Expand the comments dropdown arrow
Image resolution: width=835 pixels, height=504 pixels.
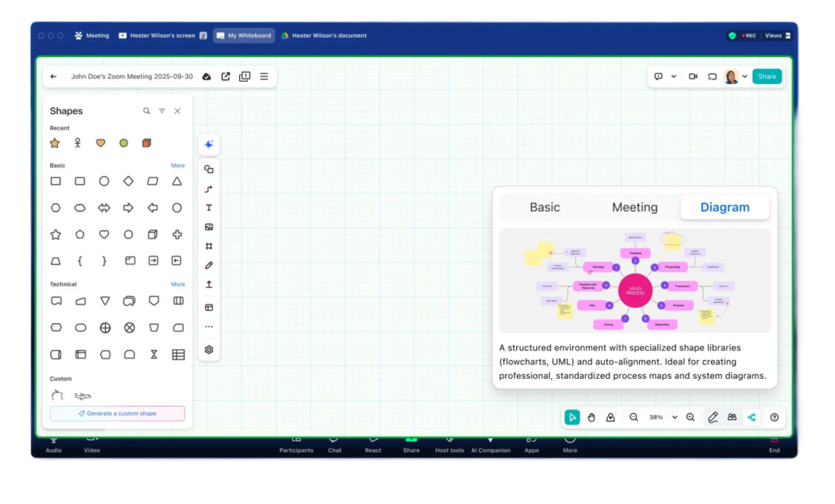pyautogui.click(x=674, y=76)
